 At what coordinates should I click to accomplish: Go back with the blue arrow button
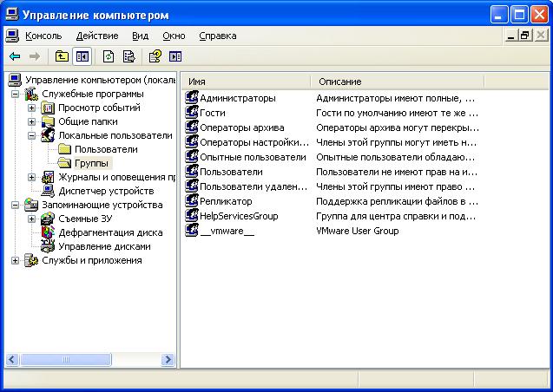tap(15, 56)
